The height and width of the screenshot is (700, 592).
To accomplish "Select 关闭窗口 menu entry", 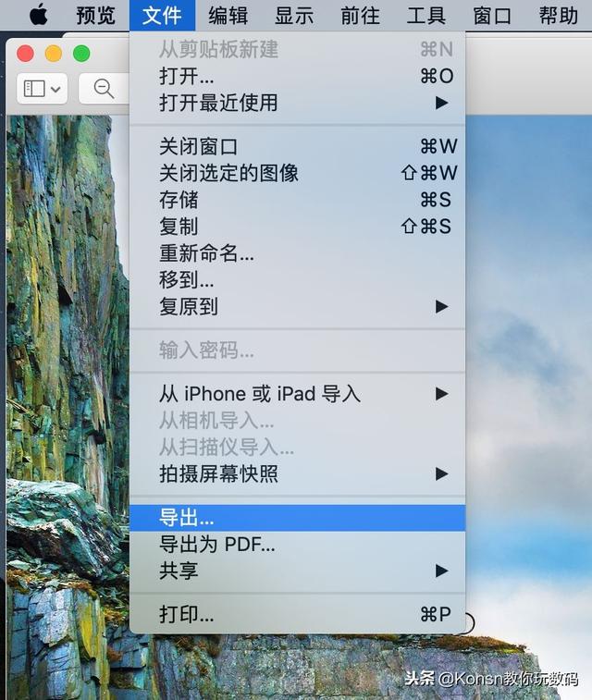I will point(297,146).
